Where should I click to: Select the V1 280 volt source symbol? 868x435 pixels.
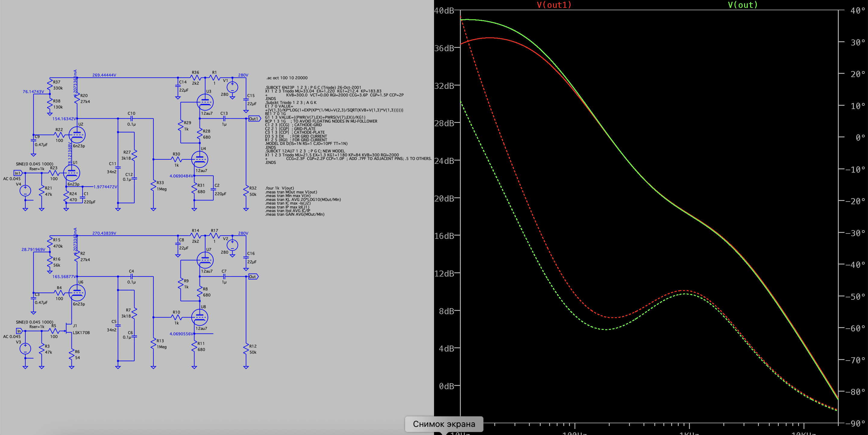pyautogui.click(x=232, y=88)
